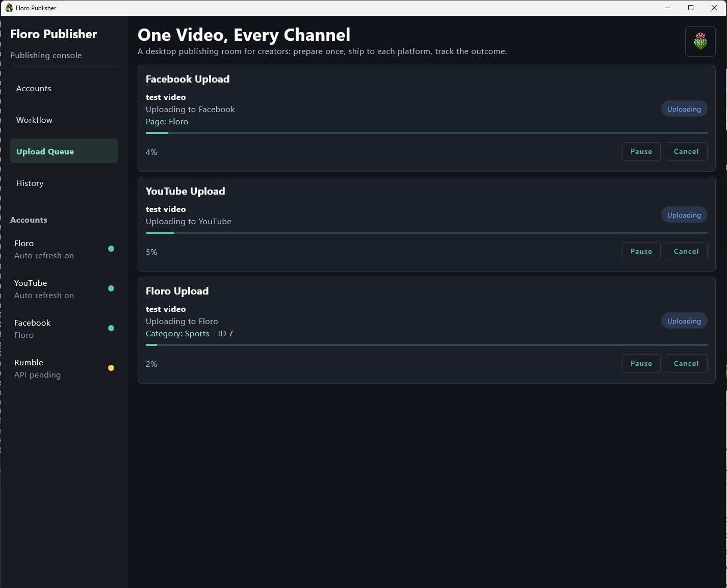Click the Floro Publisher title bar app icon
The height and width of the screenshot is (588, 727).
pos(9,8)
